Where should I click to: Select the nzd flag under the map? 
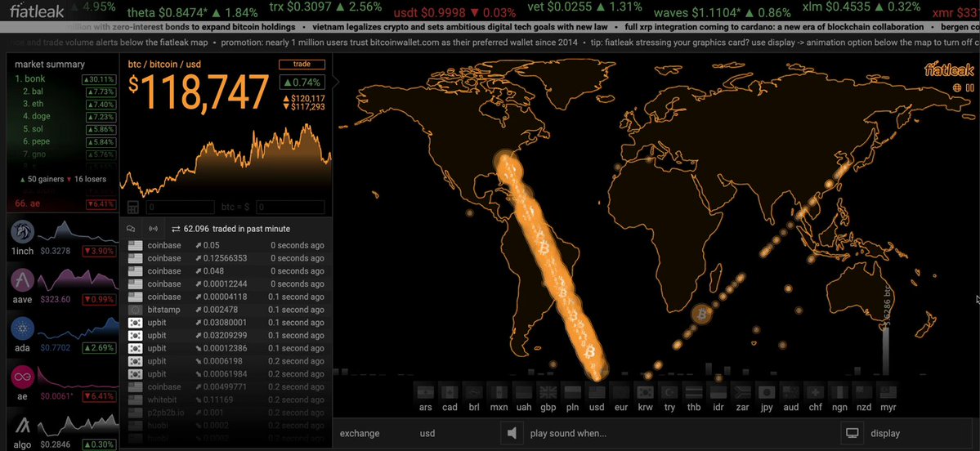coord(863,392)
